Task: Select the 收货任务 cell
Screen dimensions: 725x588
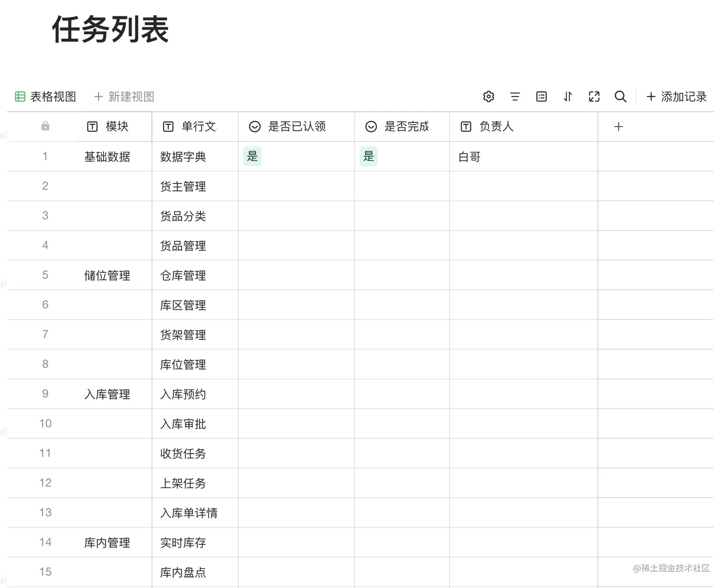Action: (195, 454)
